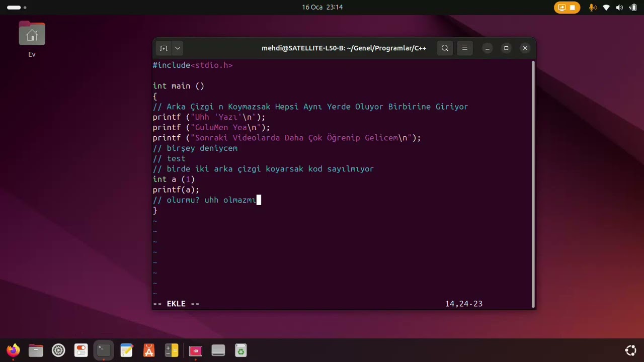
Task: Open the Text Editor in dock
Action: click(x=126, y=350)
